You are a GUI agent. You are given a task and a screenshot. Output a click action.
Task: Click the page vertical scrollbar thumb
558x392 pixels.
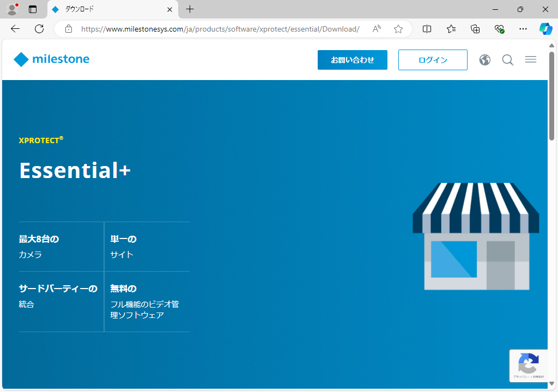[x=551, y=96]
